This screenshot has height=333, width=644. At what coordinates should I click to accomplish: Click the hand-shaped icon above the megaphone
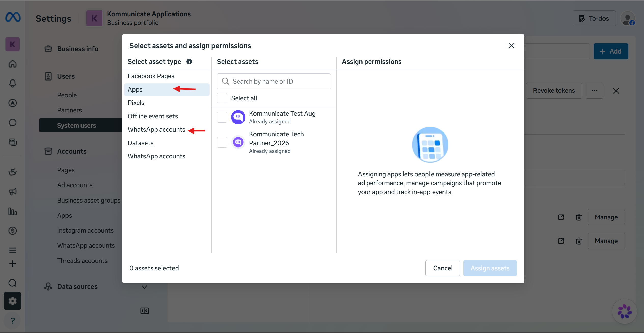click(12, 172)
